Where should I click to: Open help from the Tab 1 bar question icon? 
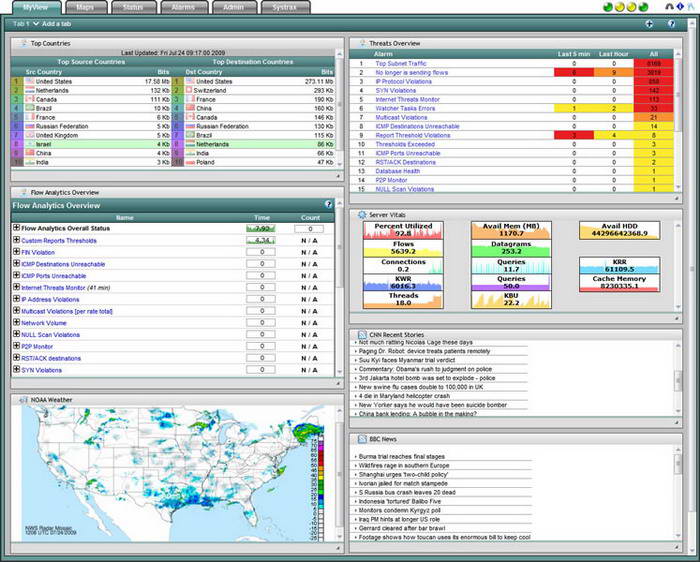[x=671, y=24]
